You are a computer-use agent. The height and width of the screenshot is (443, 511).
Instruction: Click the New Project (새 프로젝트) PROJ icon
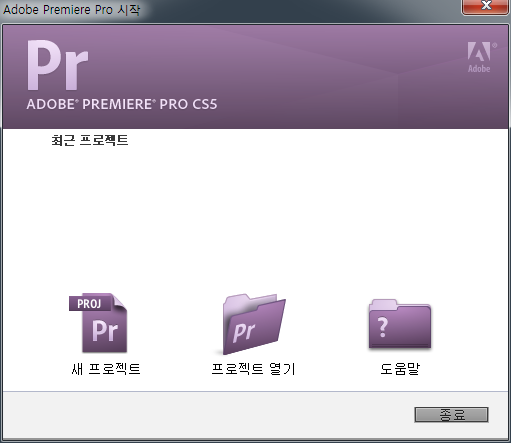[98, 323]
